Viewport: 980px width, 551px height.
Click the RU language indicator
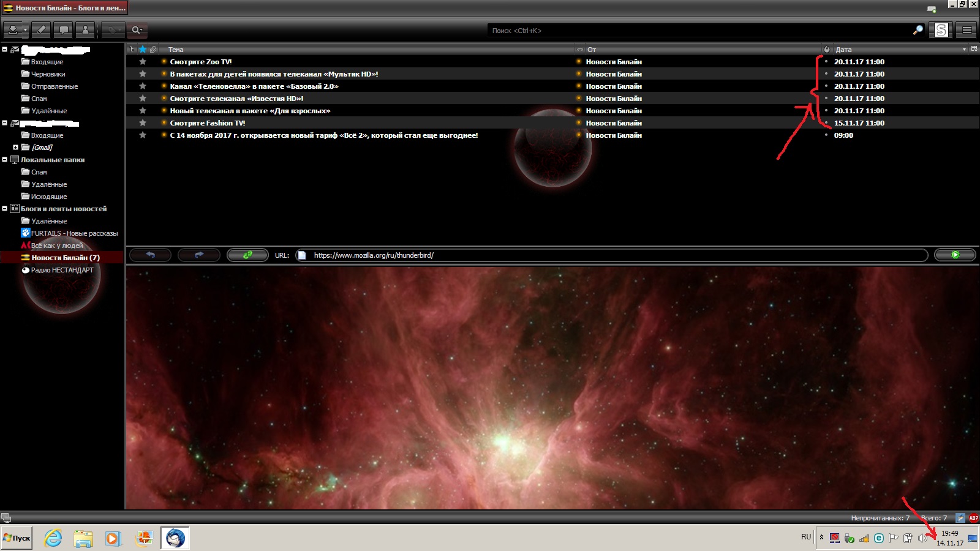806,537
